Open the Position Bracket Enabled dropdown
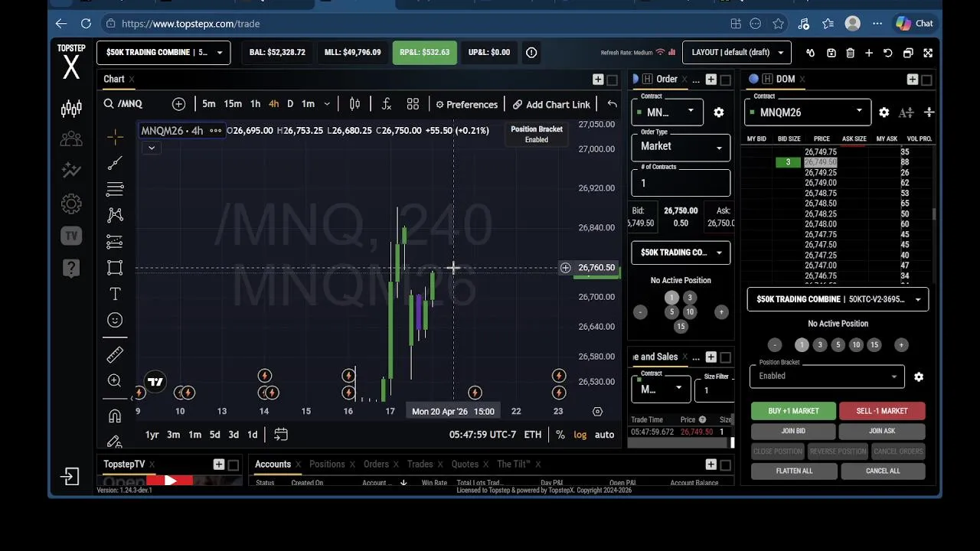 tap(827, 376)
